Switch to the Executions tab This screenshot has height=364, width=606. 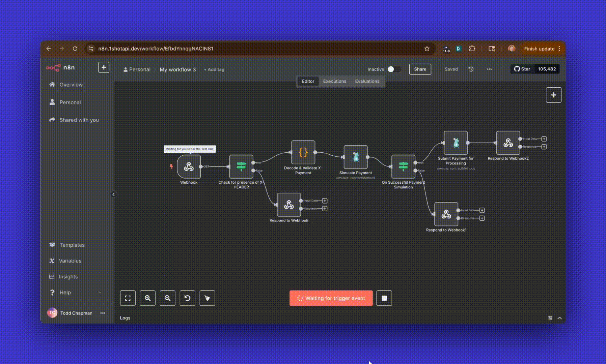point(334,81)
